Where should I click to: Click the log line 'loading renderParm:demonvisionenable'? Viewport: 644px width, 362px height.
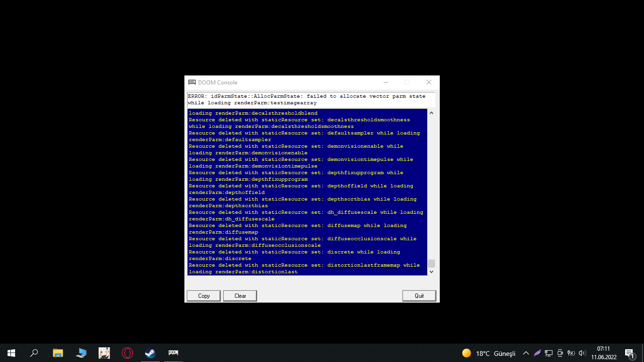coord(248,153)
